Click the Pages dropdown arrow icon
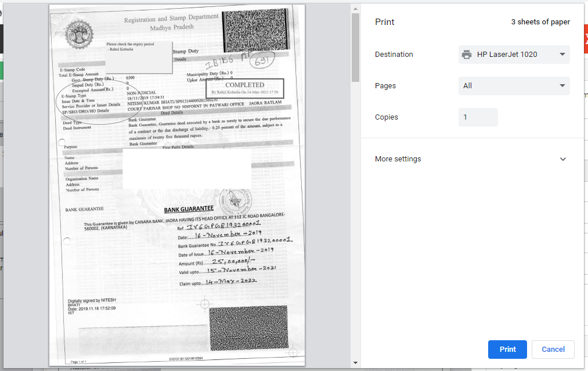Image resolution: width=588 pixels, height=371 pixels. [x=561, y=85]
